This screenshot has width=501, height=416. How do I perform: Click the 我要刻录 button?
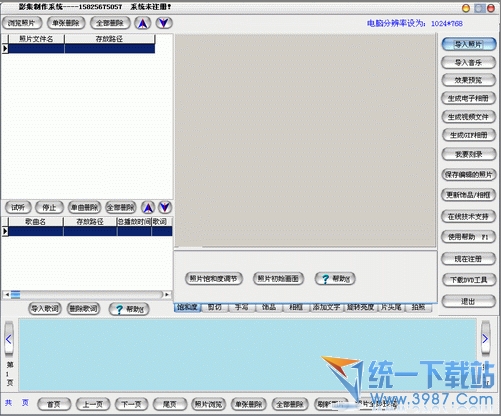click(x=468, y=154)
